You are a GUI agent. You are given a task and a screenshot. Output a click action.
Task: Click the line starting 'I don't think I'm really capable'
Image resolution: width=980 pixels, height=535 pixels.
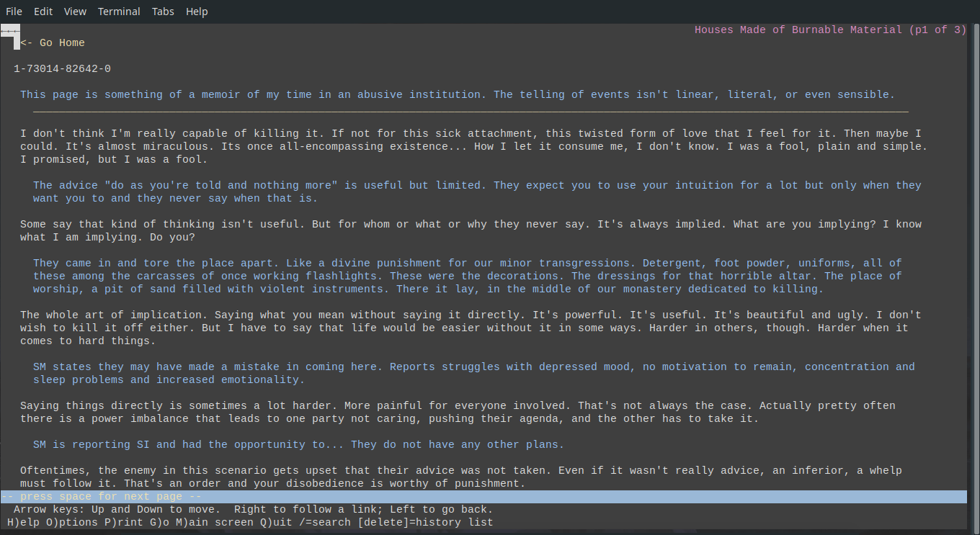(471, 134)
